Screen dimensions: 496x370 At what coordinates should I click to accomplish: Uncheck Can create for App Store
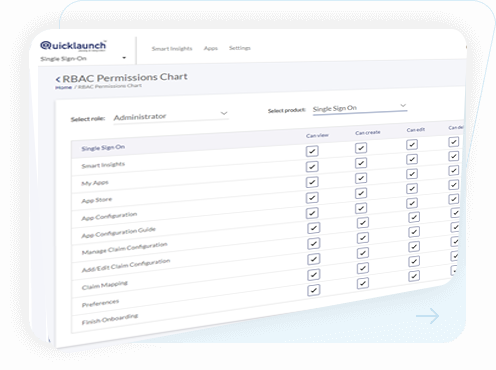click(x=361, y=178)
